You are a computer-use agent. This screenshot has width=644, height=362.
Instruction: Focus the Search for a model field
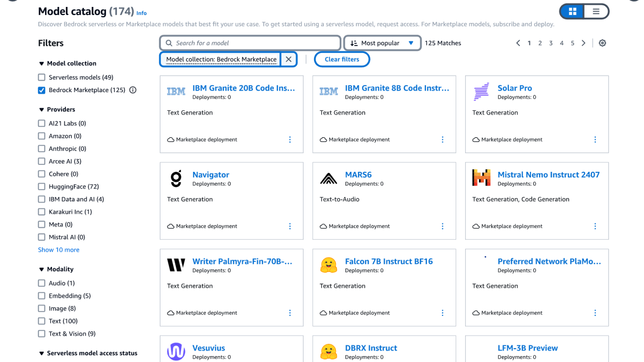point(251,43)
